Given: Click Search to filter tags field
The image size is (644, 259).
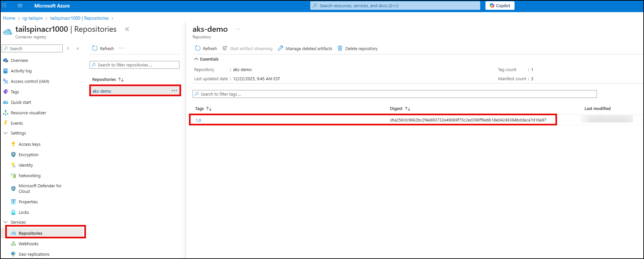Looking at the screenshot, I should 395,94.
